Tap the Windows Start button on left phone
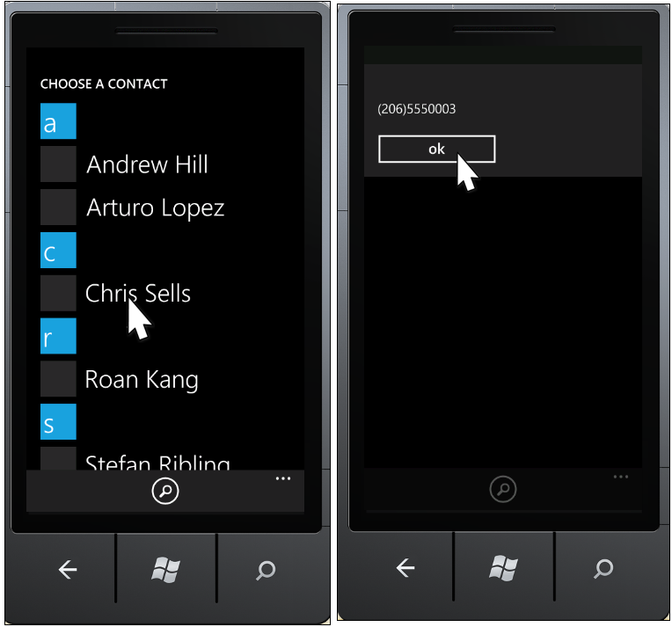 [166, 570]
